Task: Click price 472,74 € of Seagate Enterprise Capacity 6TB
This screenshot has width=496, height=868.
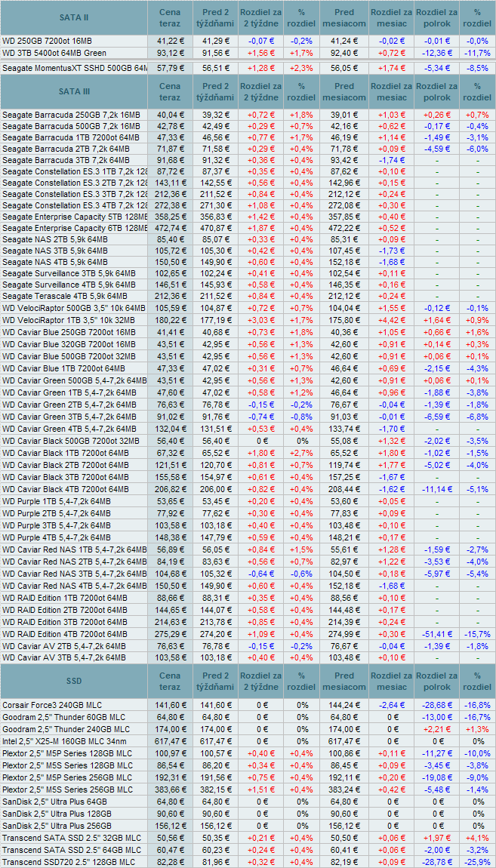Action: click(x=171, y=229)
